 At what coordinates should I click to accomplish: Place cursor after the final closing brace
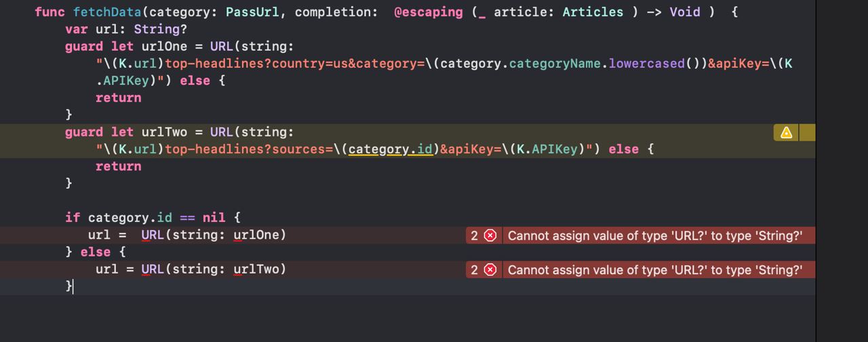[x=73, y=286]
